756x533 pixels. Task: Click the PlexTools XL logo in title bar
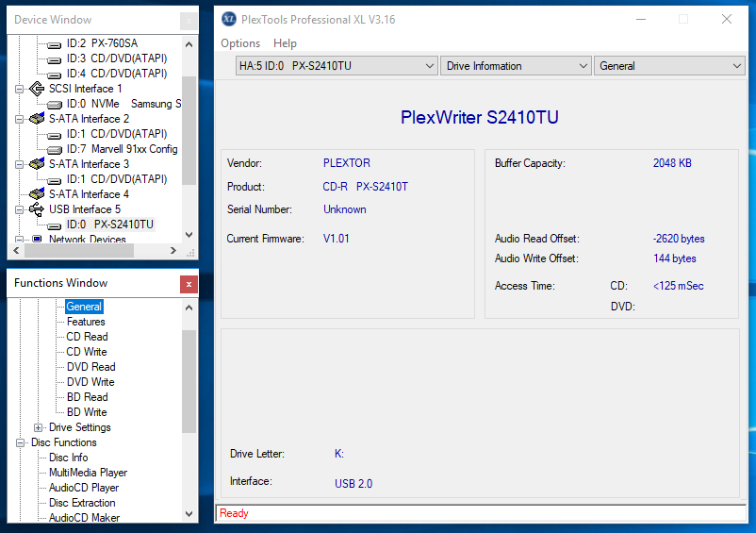coord(229,19)
